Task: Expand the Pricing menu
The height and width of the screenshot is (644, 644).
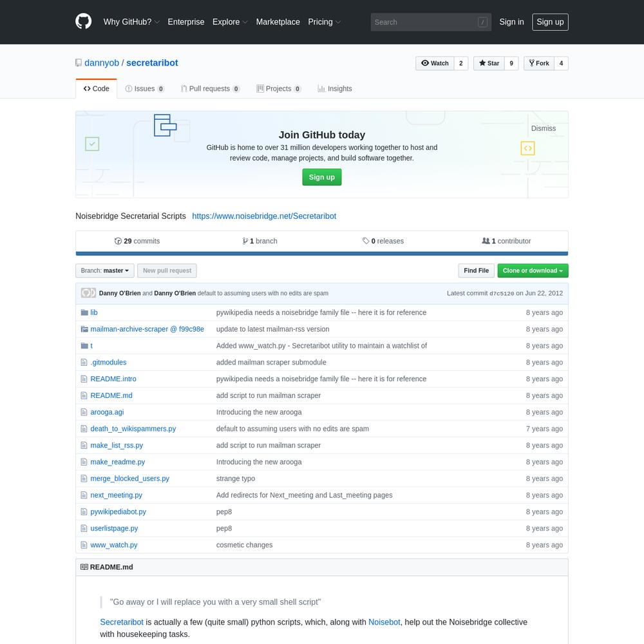Action: [x=325, y=22]
